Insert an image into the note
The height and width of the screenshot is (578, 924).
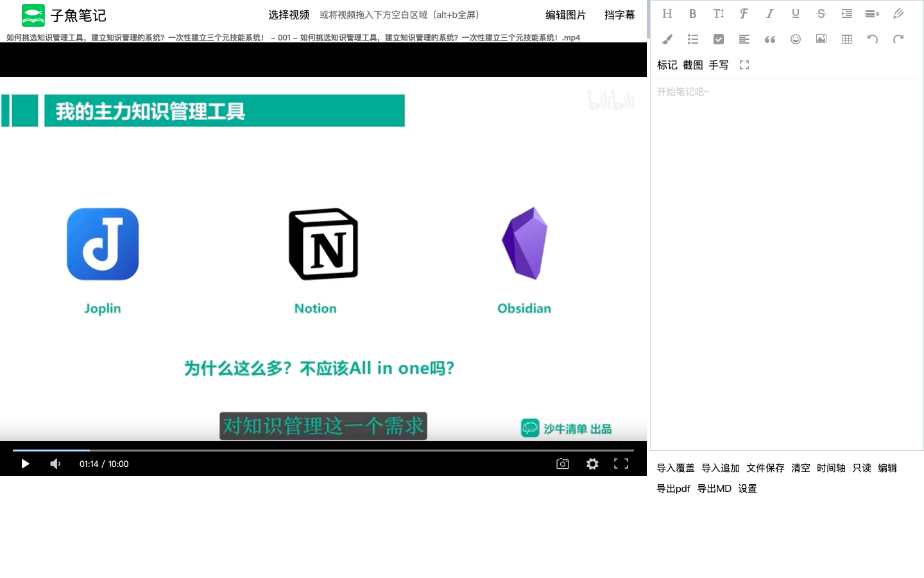821,39
